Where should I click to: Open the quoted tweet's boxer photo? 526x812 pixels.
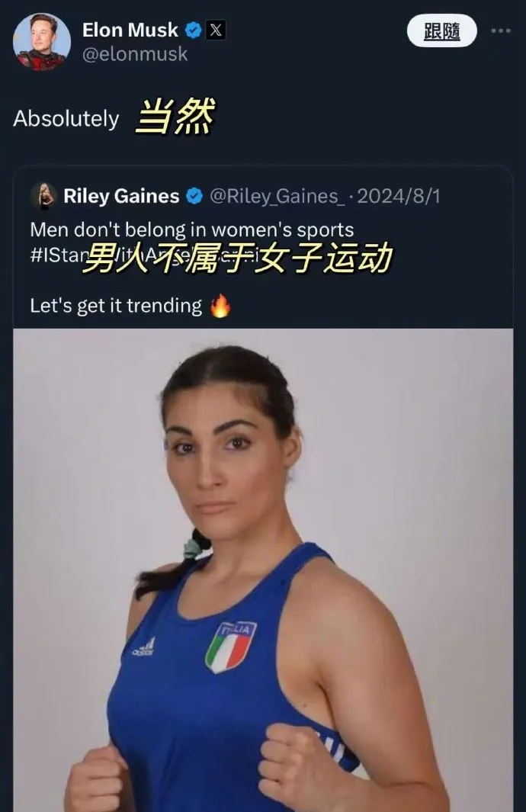pyautogui.click(x=263, y=570)
